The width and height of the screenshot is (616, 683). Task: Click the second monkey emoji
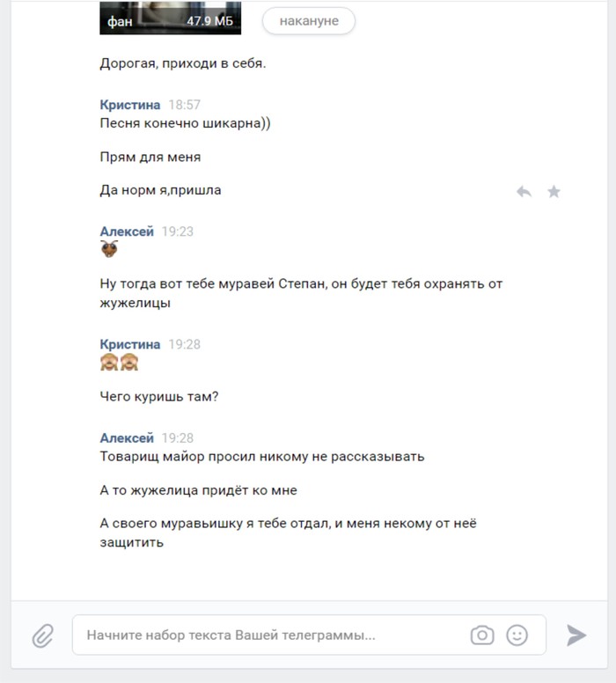click(x=129, y=362)
